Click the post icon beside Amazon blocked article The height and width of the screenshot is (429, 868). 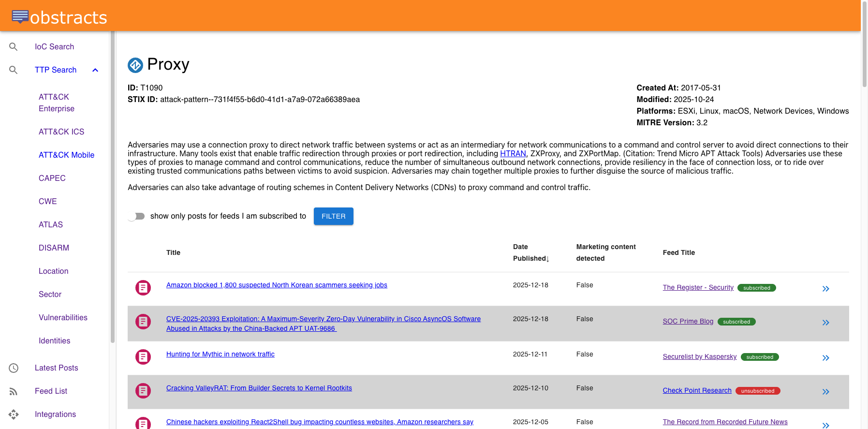(143, 288)
